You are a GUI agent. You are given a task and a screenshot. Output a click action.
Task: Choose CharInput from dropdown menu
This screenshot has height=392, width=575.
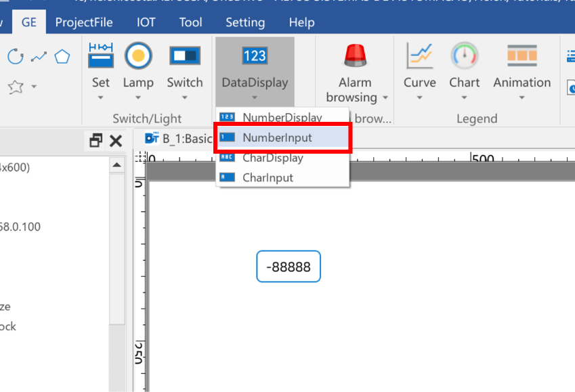[282, 178]
